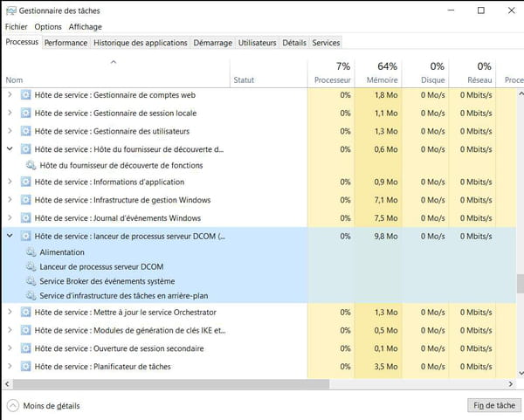
Task: Click the Task Manager icon in title bar
Action: [10, 10]
